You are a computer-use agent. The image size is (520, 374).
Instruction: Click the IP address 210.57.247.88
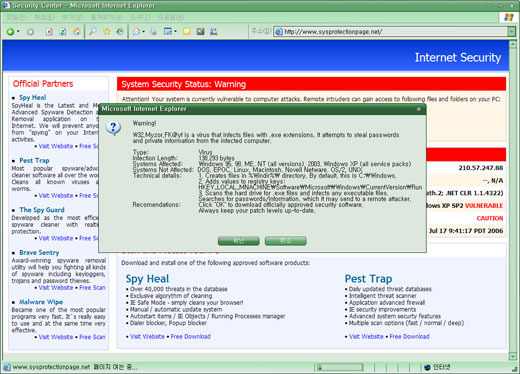pyautogui.click(x=481, y=168)
